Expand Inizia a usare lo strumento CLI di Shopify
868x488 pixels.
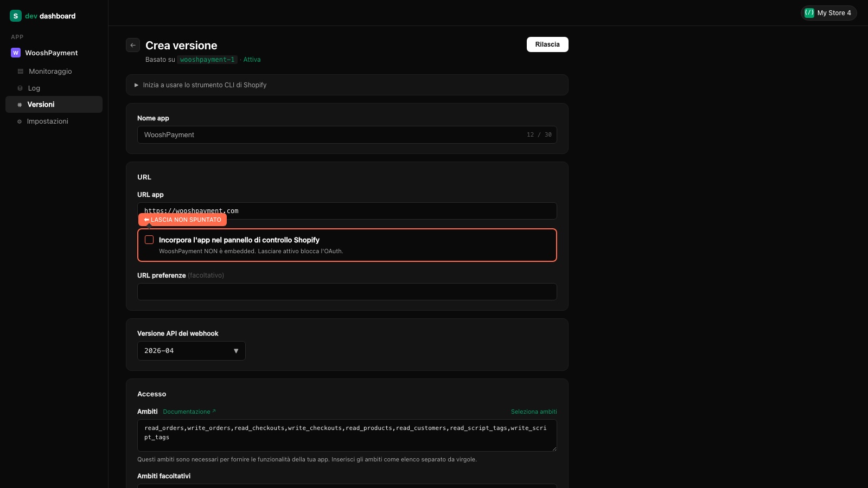tap(347, 85)
